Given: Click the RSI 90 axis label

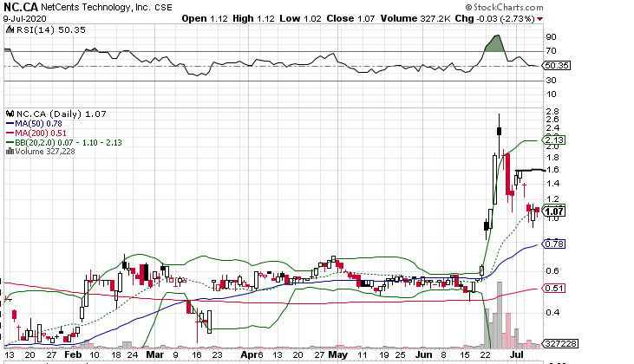Looking at the screenshot, I should [551, 36].
